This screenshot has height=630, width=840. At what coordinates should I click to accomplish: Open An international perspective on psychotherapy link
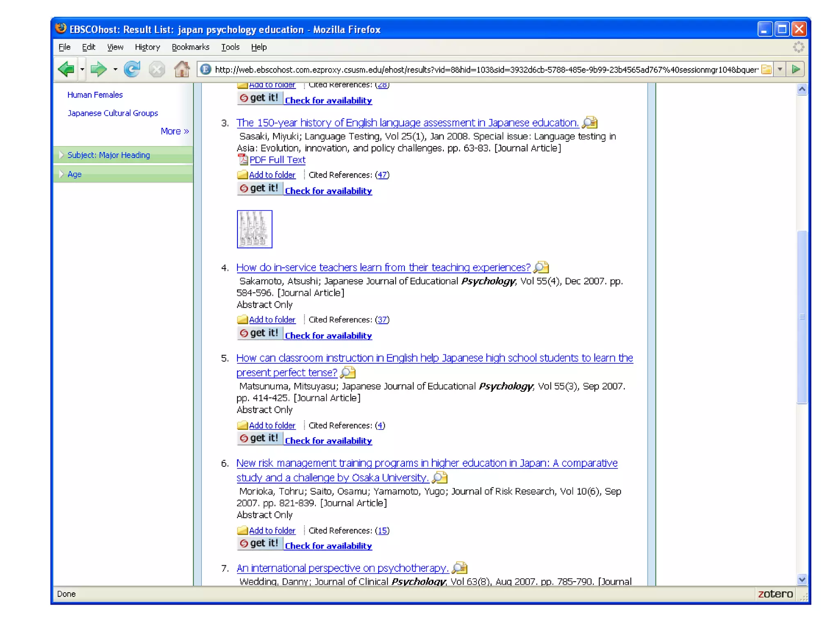tap(342, 568)
